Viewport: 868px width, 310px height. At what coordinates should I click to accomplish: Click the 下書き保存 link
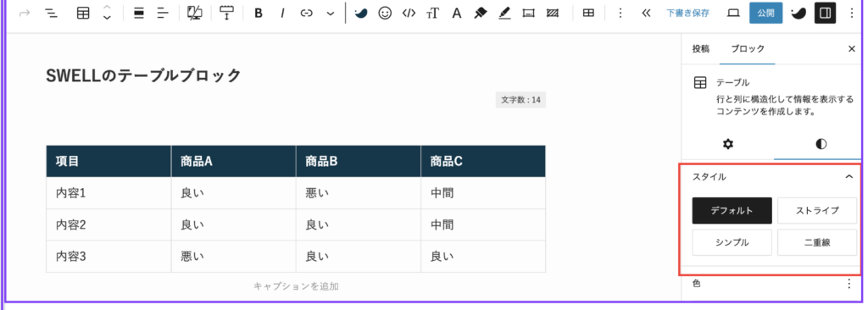687,14
